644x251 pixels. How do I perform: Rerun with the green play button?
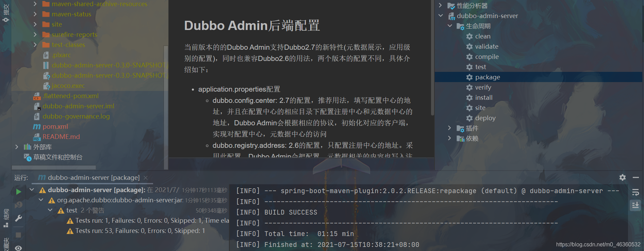pyautogui.click(x=19, y=192)
